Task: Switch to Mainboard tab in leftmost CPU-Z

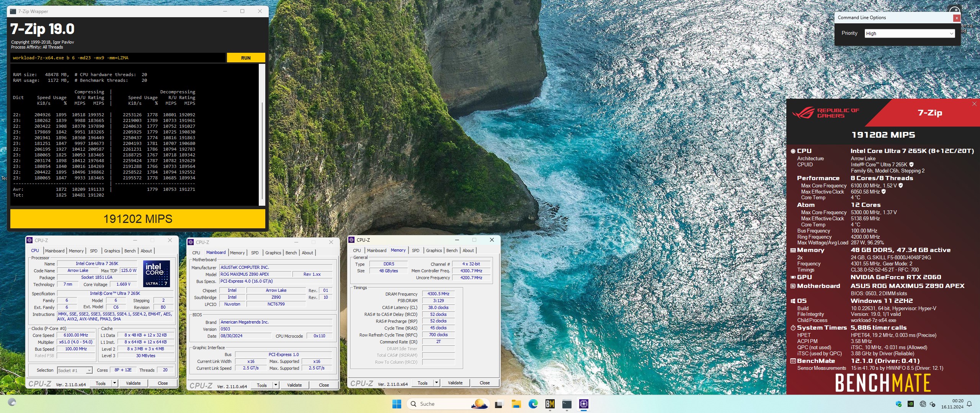Action: tap(55, 251)
